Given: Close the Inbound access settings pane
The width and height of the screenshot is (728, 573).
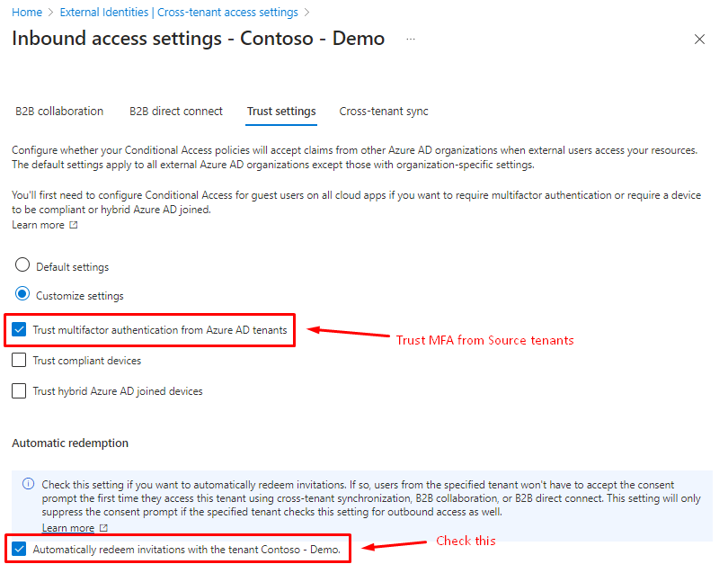Looking at the screenshot, I should pos(700,40).
